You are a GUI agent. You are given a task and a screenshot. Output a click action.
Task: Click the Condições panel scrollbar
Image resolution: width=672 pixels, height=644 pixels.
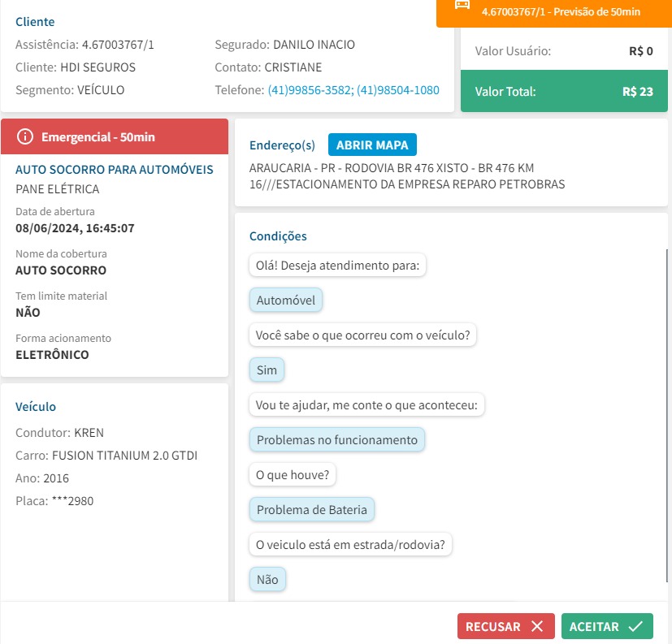point(665,406)
